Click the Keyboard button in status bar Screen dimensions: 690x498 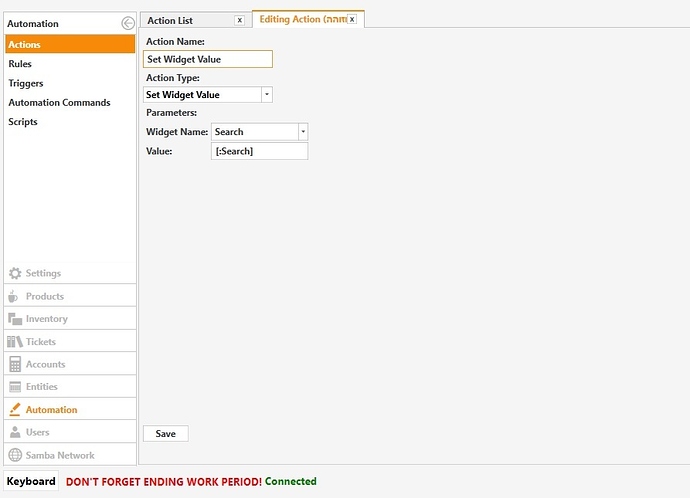31,481
